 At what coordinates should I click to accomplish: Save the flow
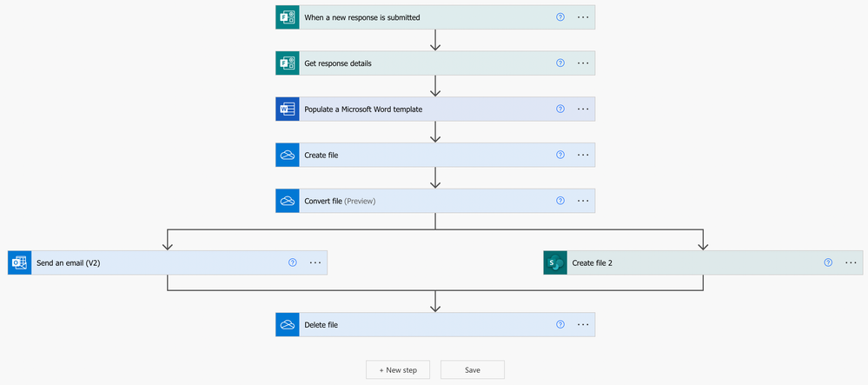pos(473,370)
